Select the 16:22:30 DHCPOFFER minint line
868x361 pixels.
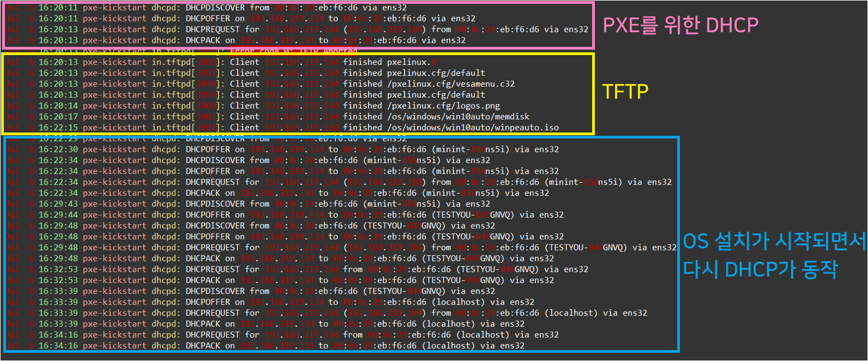pos(282,149)
